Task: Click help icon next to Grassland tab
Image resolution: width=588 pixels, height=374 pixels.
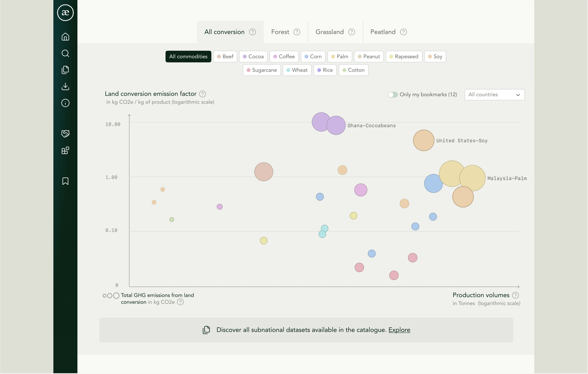Action: [x=351, y=32]
